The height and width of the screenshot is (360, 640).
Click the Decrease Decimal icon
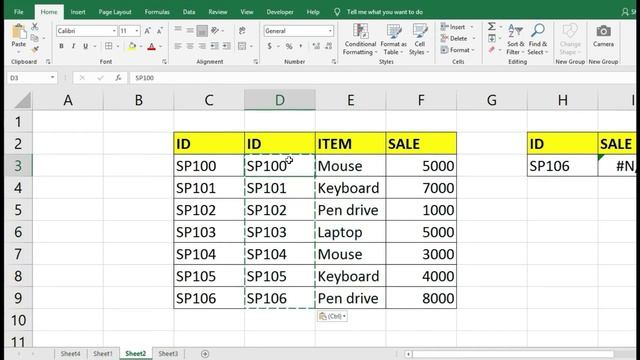pyautogui.click(x=329, y=46)
